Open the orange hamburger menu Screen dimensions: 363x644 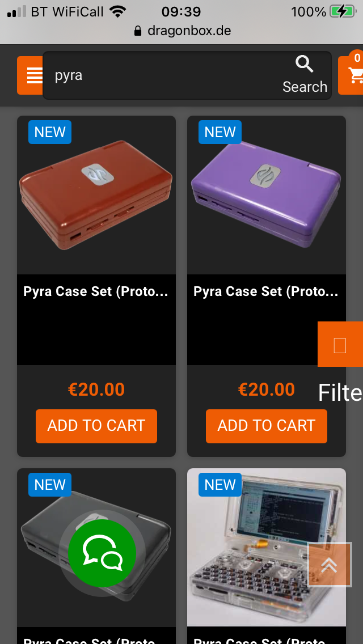click(x=31, y=75)
